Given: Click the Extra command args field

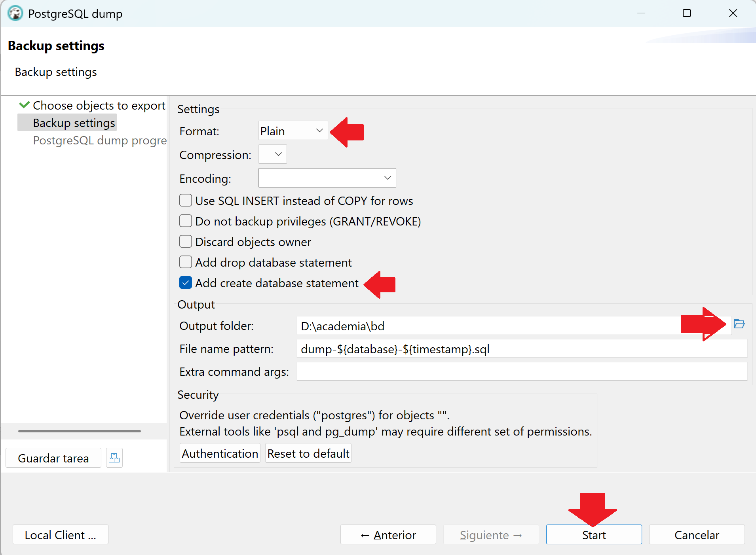Looking at the screenshot, I should coord(522,372).
